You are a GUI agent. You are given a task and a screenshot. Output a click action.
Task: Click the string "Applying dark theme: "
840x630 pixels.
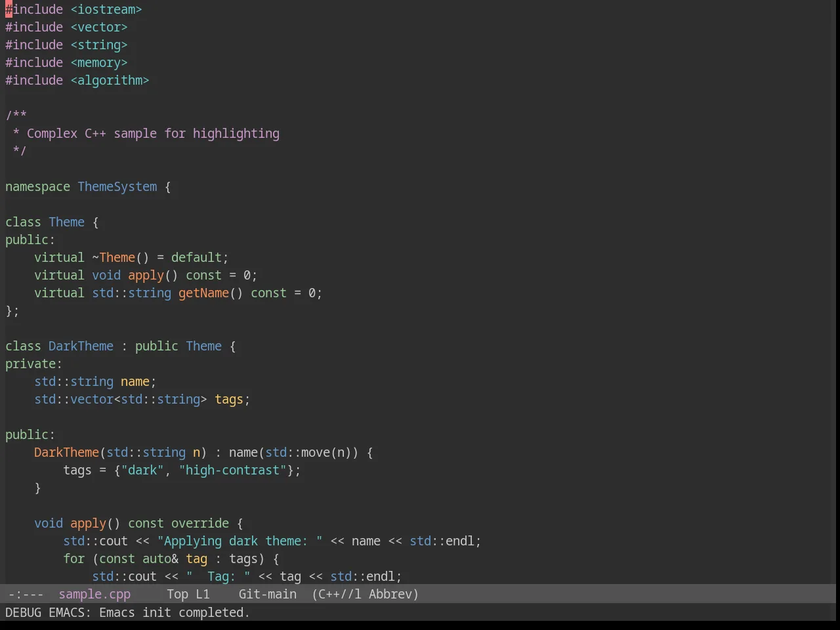[240, 541]
